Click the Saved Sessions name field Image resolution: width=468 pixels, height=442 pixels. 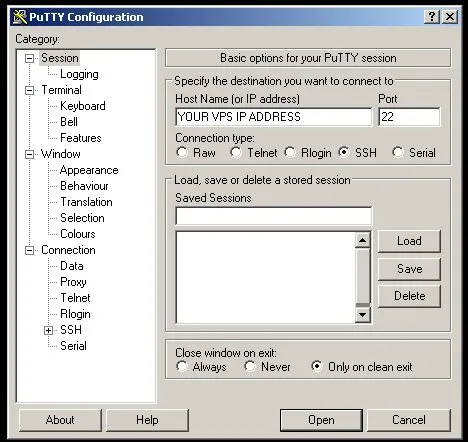pos(274,216)
